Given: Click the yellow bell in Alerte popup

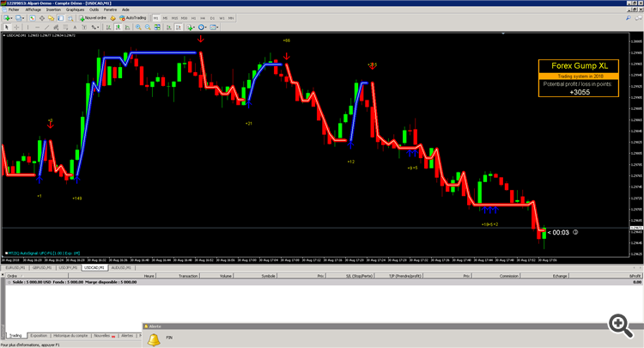Looking at the screenshot, I should coord(154,339).
